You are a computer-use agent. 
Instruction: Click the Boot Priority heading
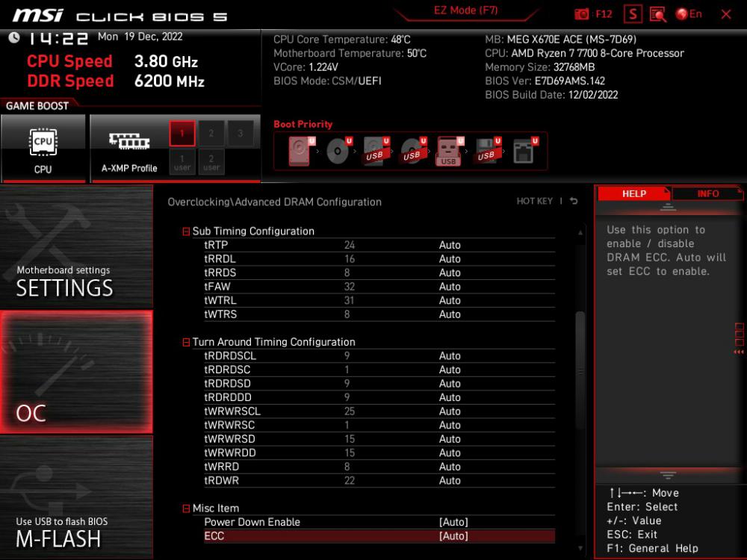tap(303, 124)
